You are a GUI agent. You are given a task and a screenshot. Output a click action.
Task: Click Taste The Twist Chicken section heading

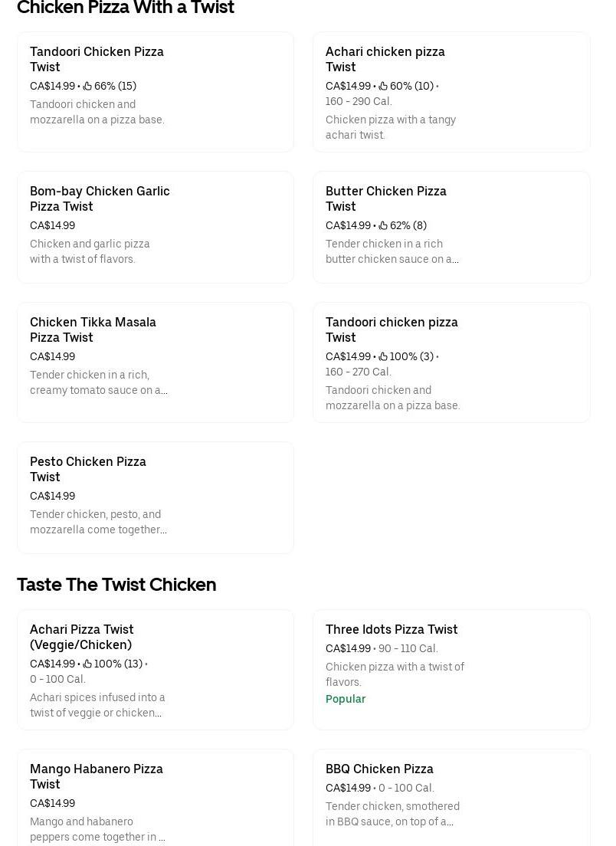(x=116, y=585)
